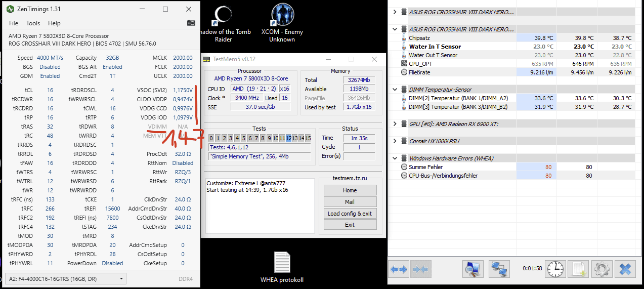This screenshot has height=289, width=644.
Task: Click the thermometer icon beside Water In T Sensor
Action: coord(404,47)
